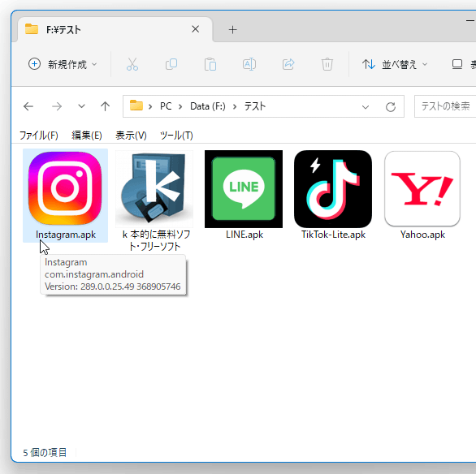Select the Instagram.apk file icon
Screen dimensions: 476x474
pyautogui.click(x=65, y=188)
